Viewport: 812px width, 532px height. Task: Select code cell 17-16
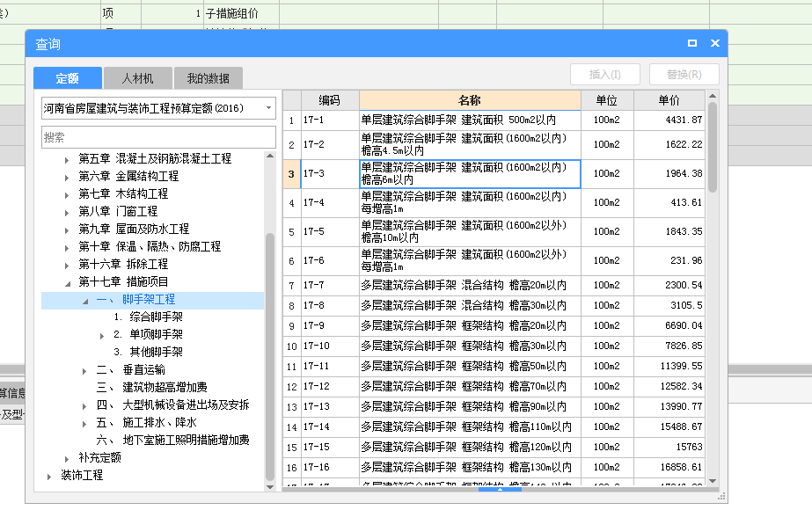click(330, 467)
